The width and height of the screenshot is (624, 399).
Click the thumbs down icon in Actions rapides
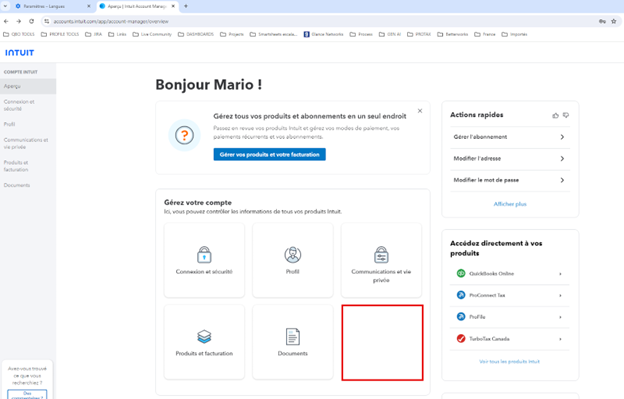click(x=566, y=115)
